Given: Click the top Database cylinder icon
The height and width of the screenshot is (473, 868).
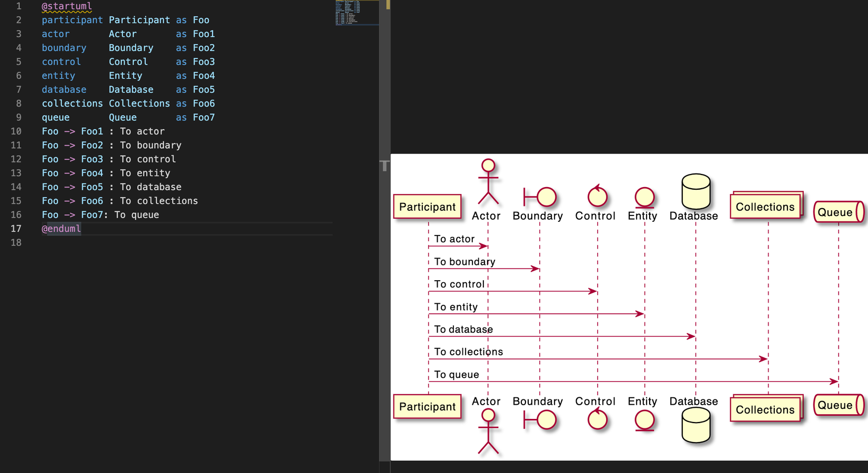Looking at the screenshot, I should [696, 191].
